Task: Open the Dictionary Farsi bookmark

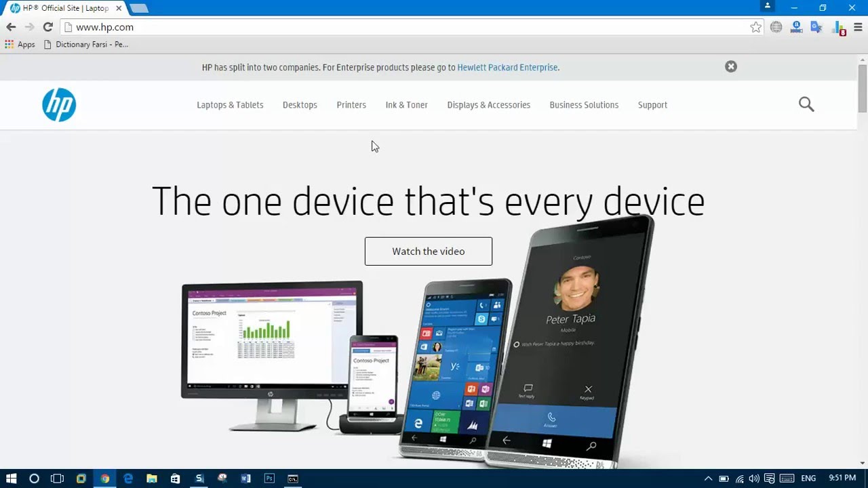Action: (x=85, y=44)
